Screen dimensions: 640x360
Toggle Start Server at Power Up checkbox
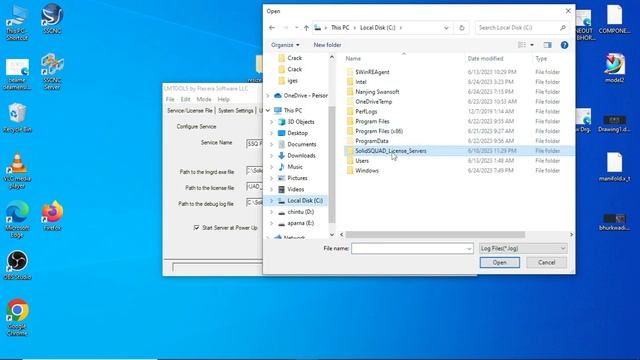click(196, 227)
